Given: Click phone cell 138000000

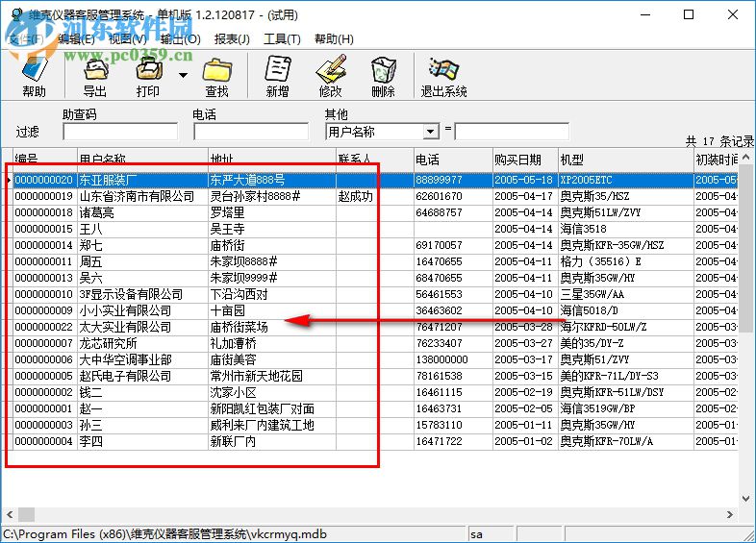Looking at the screenshot, I should pos(453,359).
